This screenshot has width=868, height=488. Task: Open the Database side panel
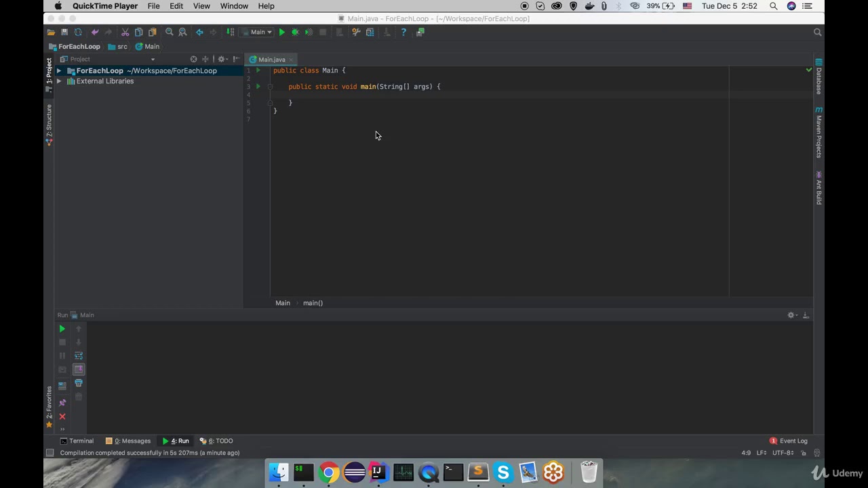[x=818, y=77]
